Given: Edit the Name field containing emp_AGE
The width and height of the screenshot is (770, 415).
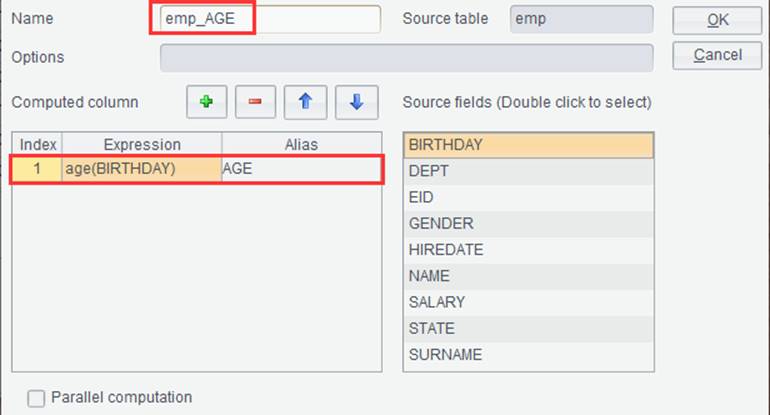Looking at the screenshot, I should coord(270,19).
